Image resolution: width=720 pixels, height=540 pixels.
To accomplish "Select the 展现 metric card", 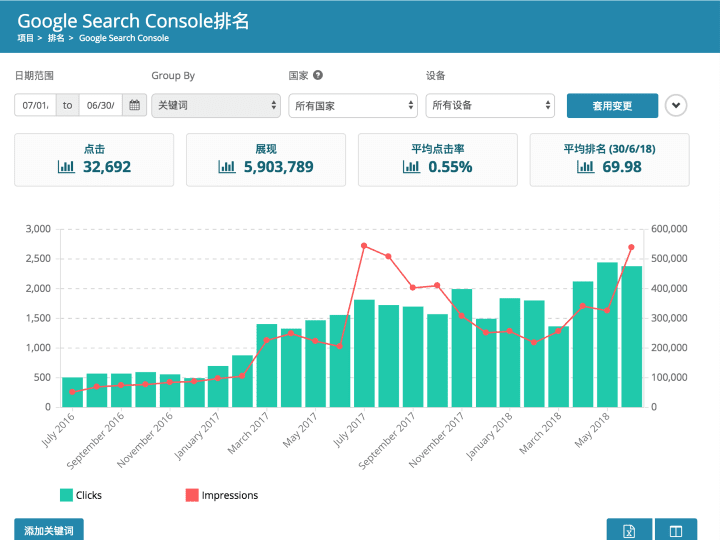I will coord(266,160).
